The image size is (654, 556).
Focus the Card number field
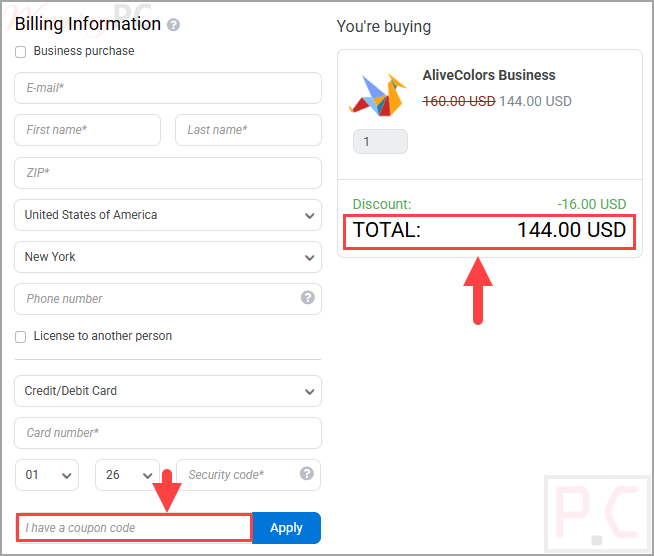coord(168,433)
